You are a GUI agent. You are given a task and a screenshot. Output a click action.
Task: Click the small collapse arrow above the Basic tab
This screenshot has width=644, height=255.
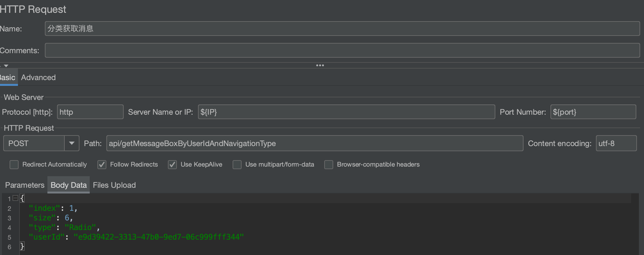(x=6, y=66)
